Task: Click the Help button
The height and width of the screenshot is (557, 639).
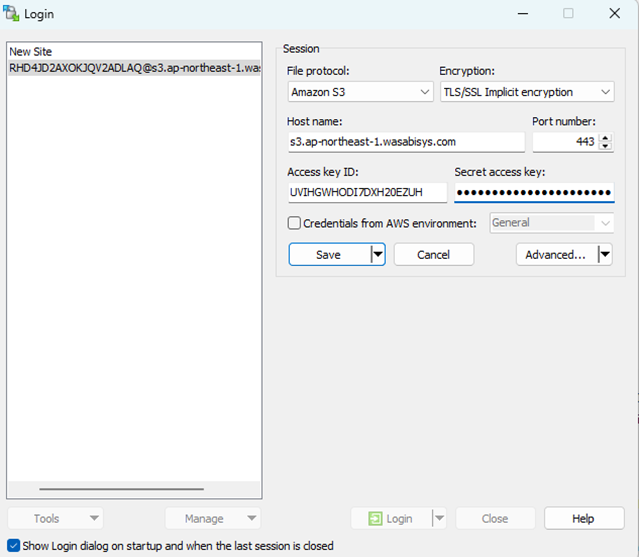Action: point(584,519)
